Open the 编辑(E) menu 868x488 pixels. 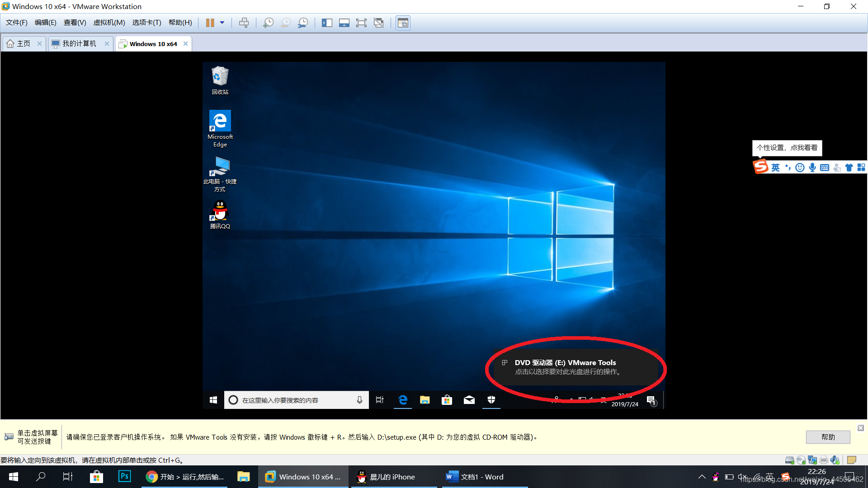coord(46,23)
